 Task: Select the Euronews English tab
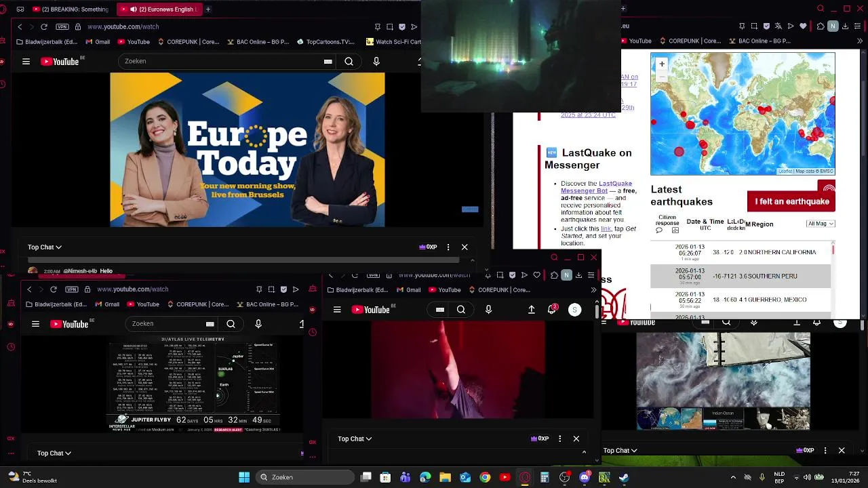coord(159,9)
